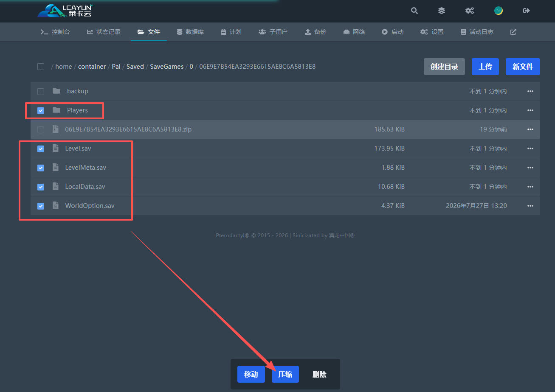Screen dimensions: 555x392
Task: Uncheck the LocalData.sav checkbox
Action: pos(41,187)
